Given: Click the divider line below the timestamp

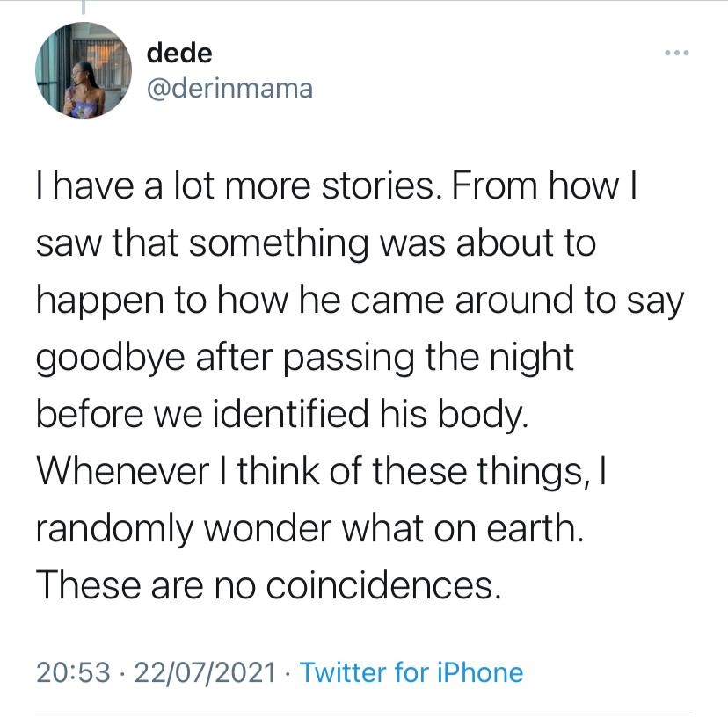Looking at the screenshot, I should [x=364, y=713].
